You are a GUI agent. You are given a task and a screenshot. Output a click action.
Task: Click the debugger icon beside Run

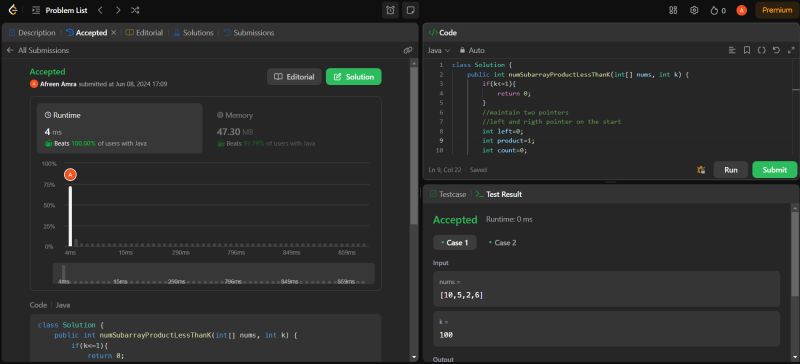click(x=701, y=170)
